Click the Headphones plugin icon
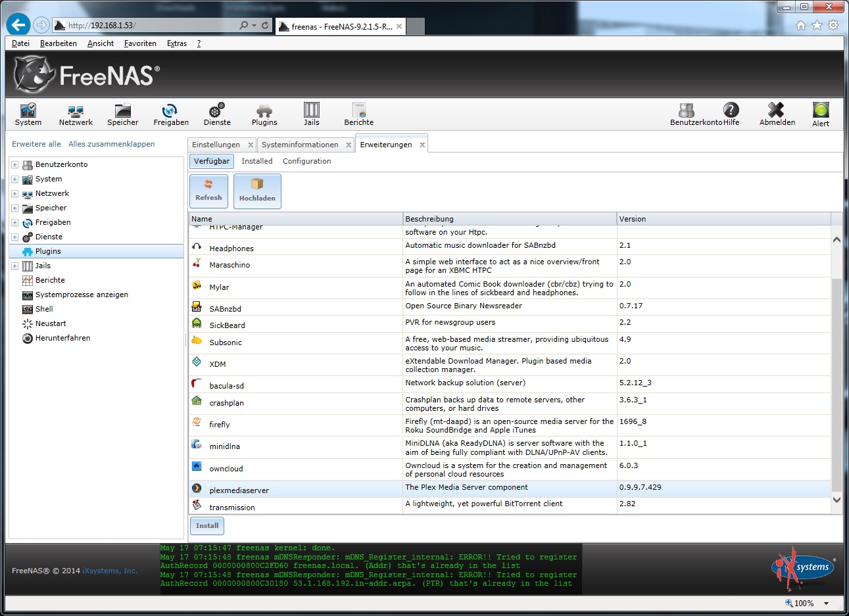Image resolution: width=849 pixels, height=616 pixels. (x=197, y=247)
